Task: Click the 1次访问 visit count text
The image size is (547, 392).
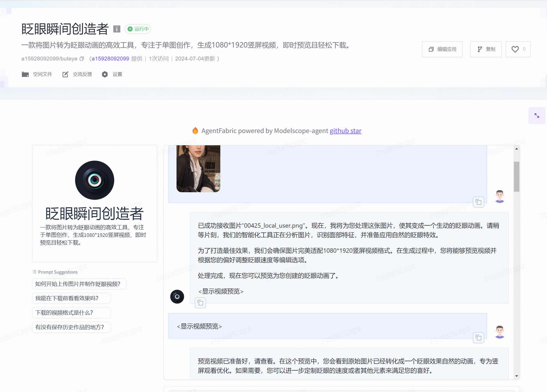Action: tap(159, 59)
